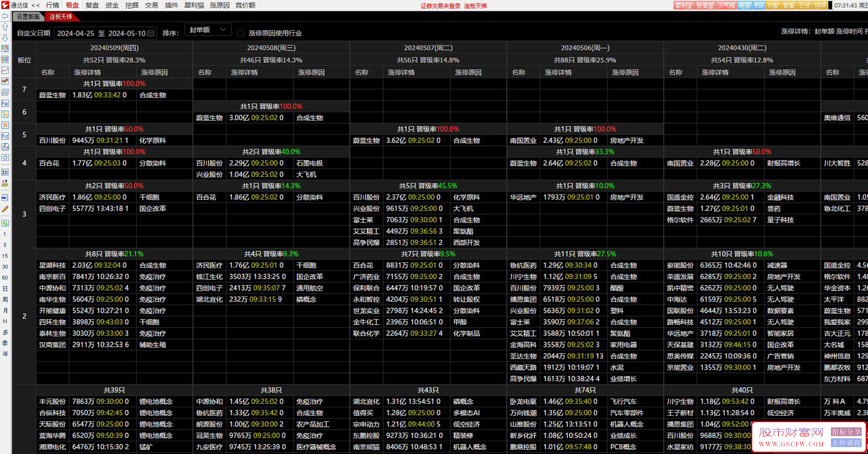Viewport: 868px width, 454px height.
Task: Click the candlestick chart icon in sidebar
Action: 5,82
